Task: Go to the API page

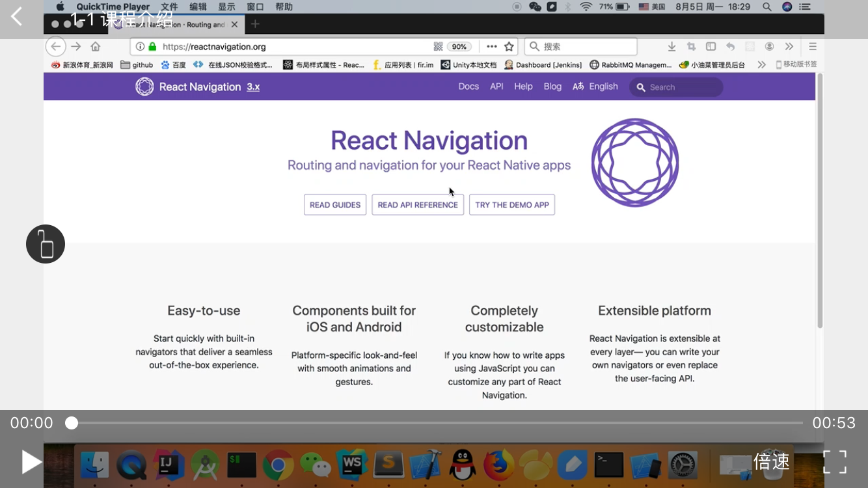Action: point(496,87)
